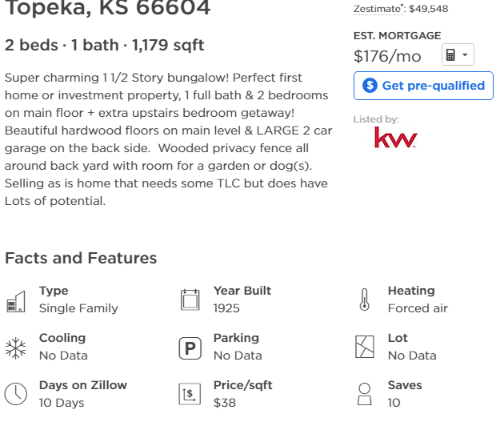Click the Lot map icon
504x422 pixels.
(x=365, y=347)
